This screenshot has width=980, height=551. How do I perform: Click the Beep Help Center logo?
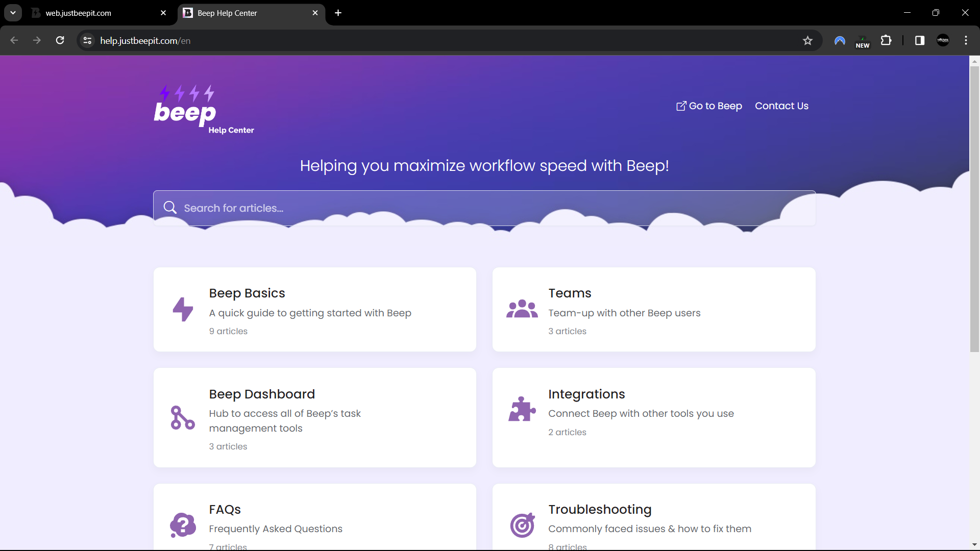tap(204, 110)
